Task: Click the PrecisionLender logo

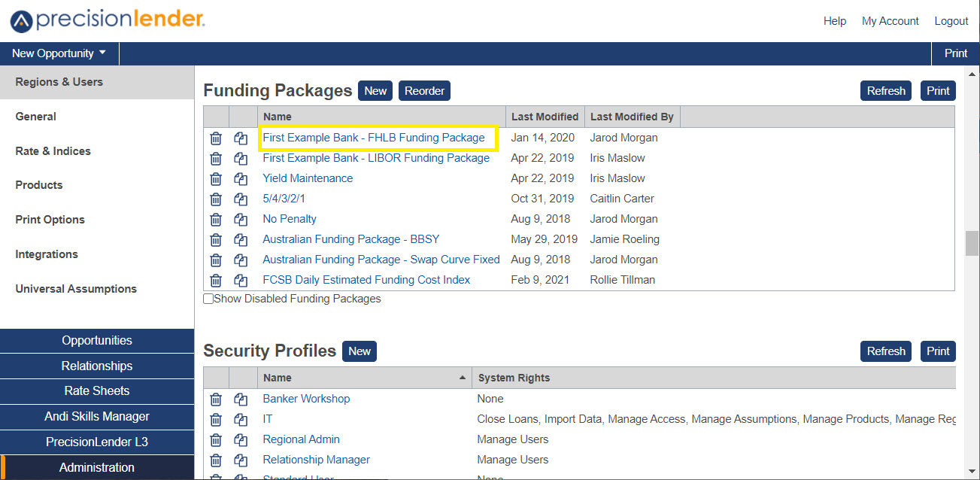Action: tap(108, 20)
